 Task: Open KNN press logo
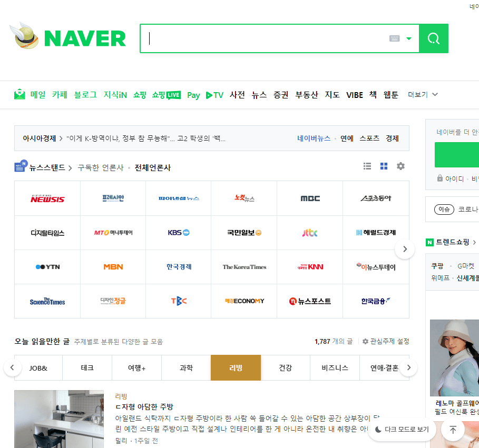click(x=310, y=267)
